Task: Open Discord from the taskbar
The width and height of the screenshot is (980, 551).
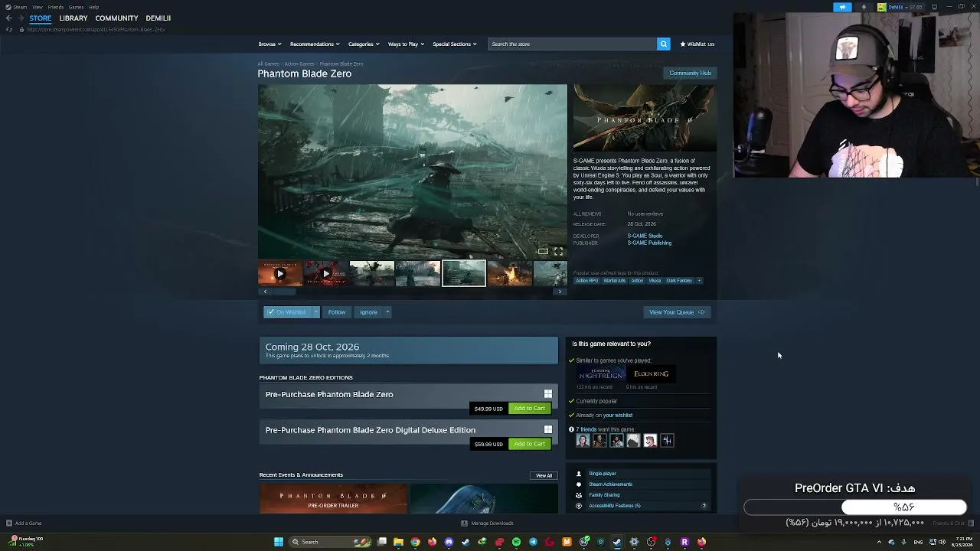Action: point(449,542)
